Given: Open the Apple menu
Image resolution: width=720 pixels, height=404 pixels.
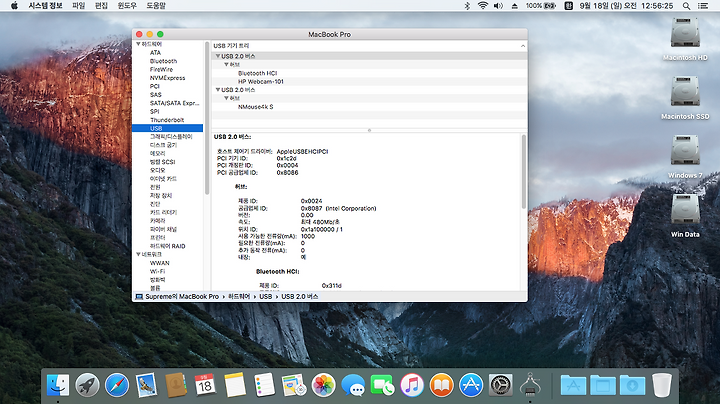Looking at the screenshot, I should [x=14, y=6].
